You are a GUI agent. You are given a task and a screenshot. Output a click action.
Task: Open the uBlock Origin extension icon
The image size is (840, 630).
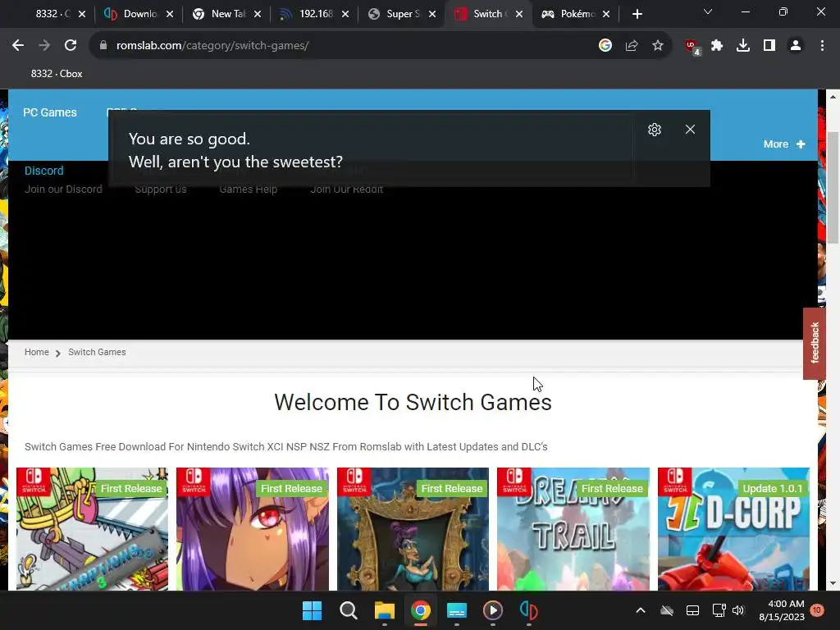pos(692,47)
